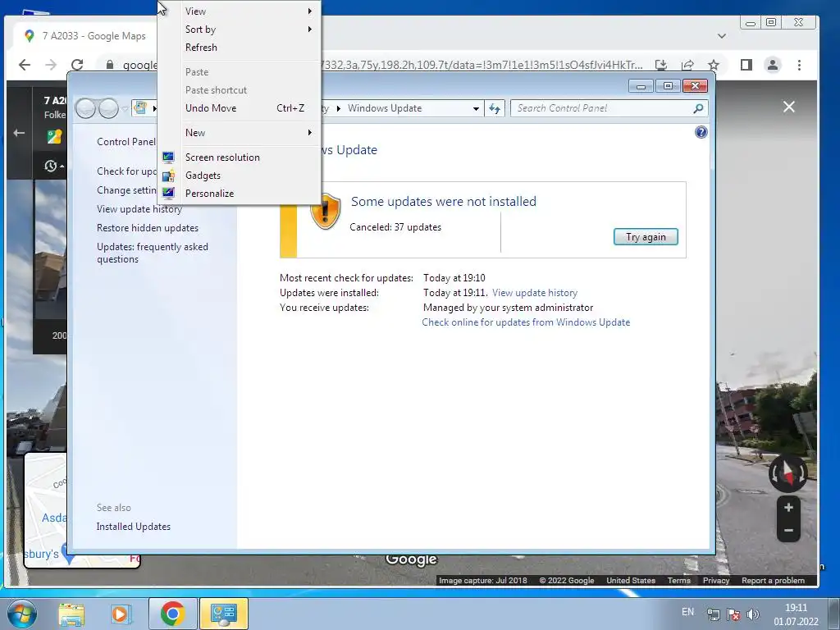The height and width of the screenshot is (630, 840).
Task: Click the blue Help question mark icon
Action: (701, 132)
